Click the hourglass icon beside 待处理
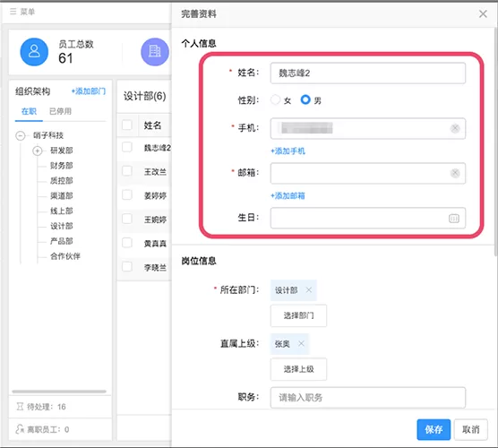 click(20, 407)
